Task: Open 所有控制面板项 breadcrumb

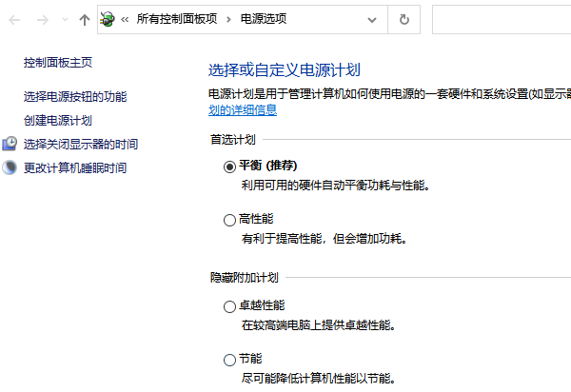Action: pos(177,19)
